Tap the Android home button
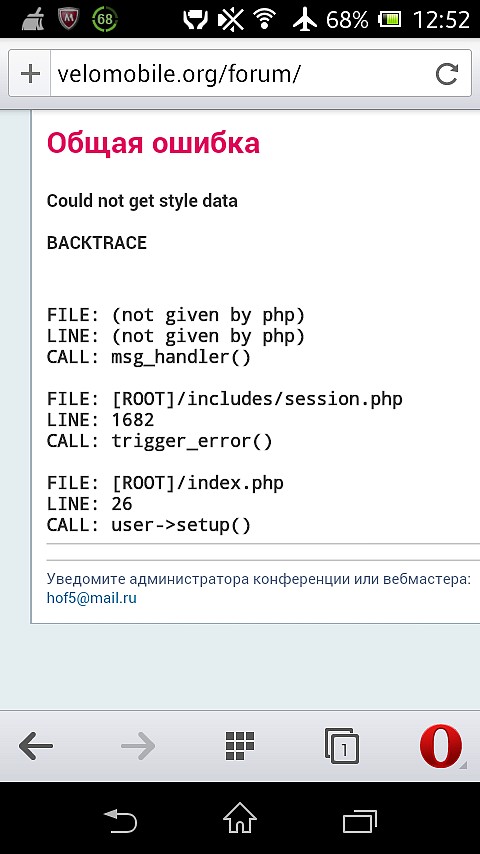 pos(240,818)
